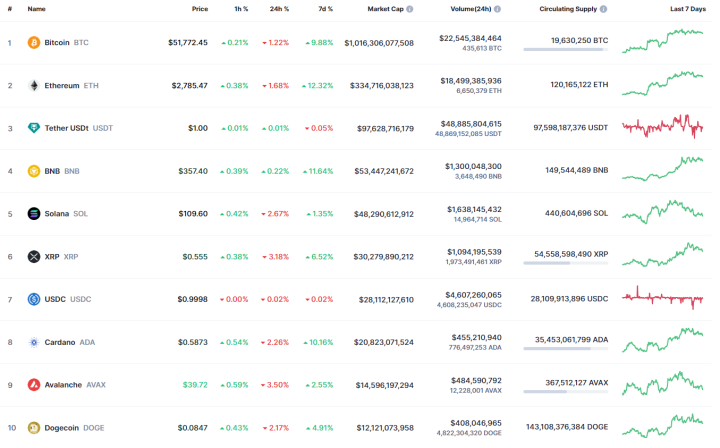Open the Market Cap info tooltip icon

pos(410,9)
